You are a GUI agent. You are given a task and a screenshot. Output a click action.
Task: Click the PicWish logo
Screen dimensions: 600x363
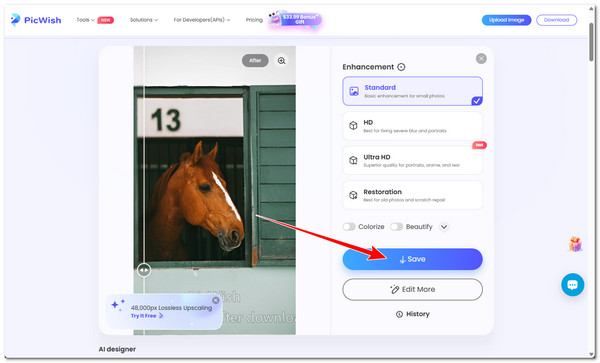point(36,20)
